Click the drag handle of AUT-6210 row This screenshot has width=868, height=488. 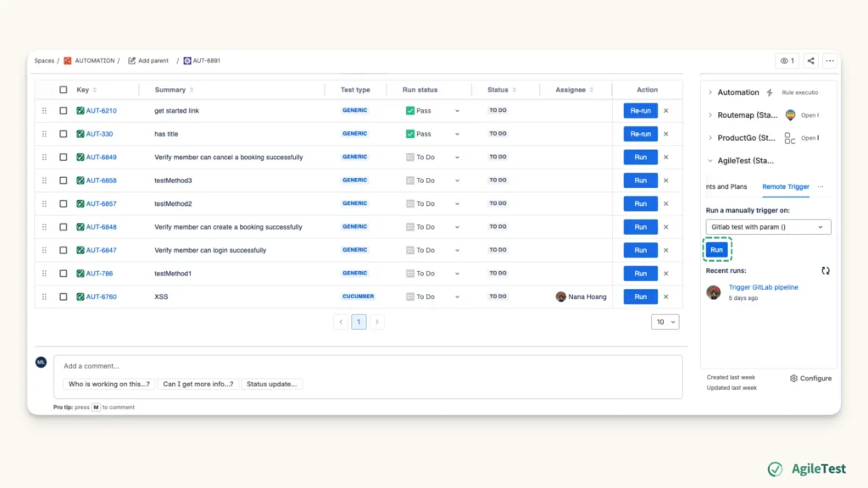(x=44, y=111)
